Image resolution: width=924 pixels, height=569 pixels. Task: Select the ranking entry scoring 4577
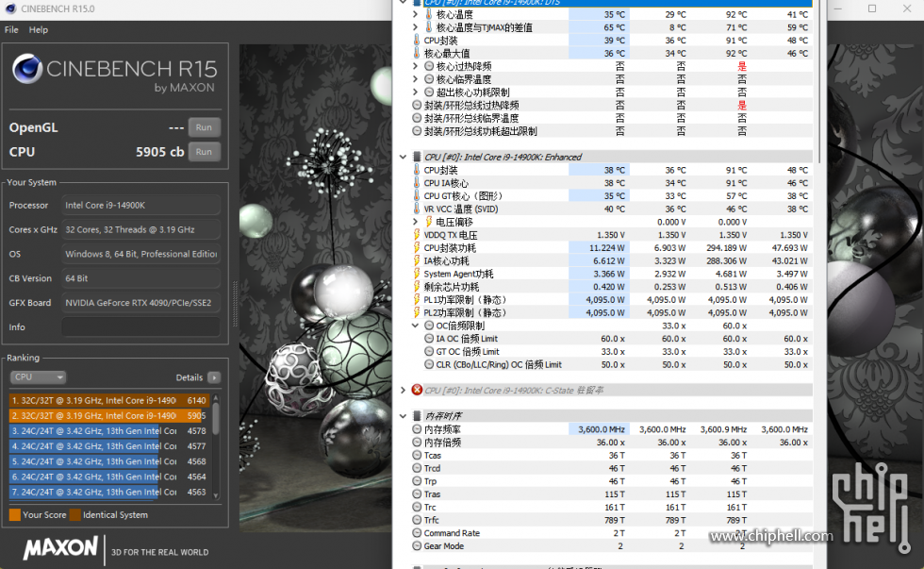pos(109,446)
